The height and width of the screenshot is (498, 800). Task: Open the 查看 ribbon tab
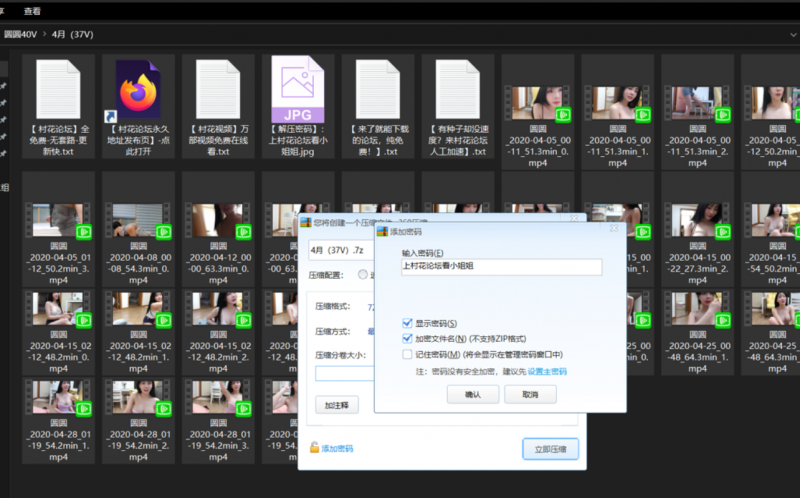coord(32,11)
